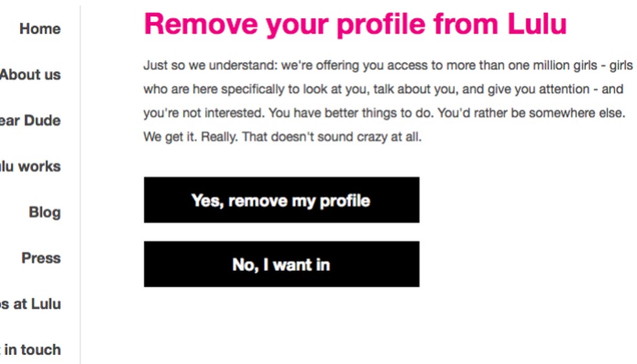Click the word 'Lulu' in the pink heading
Screen dimensions: 637x364
(537, 25)
